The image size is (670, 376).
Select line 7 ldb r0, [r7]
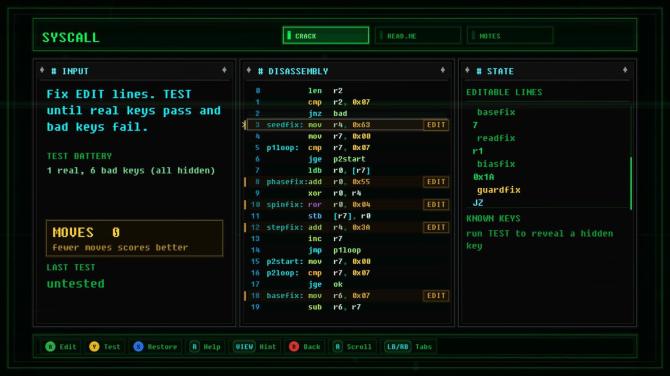pos(347,170)
